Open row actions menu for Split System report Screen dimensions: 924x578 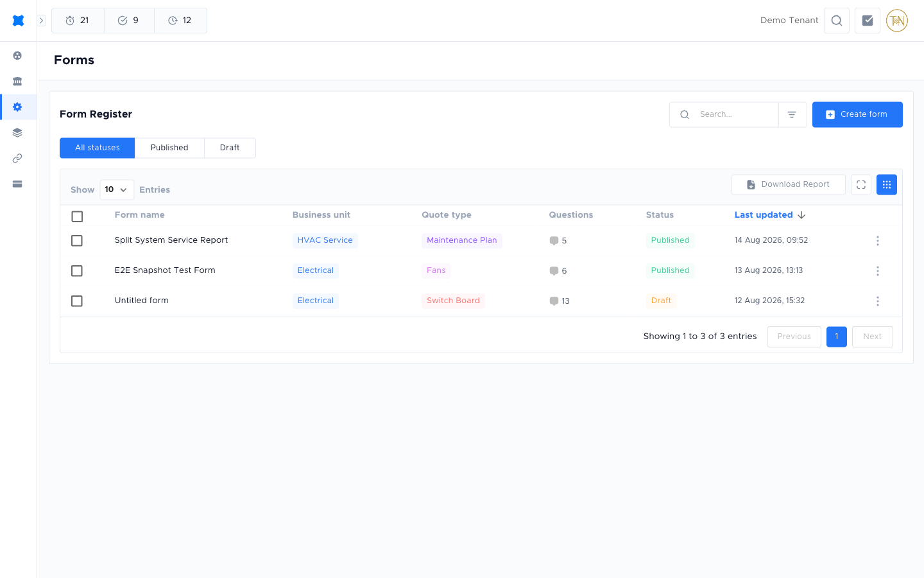pyautogui.click(x=878, y=241)
